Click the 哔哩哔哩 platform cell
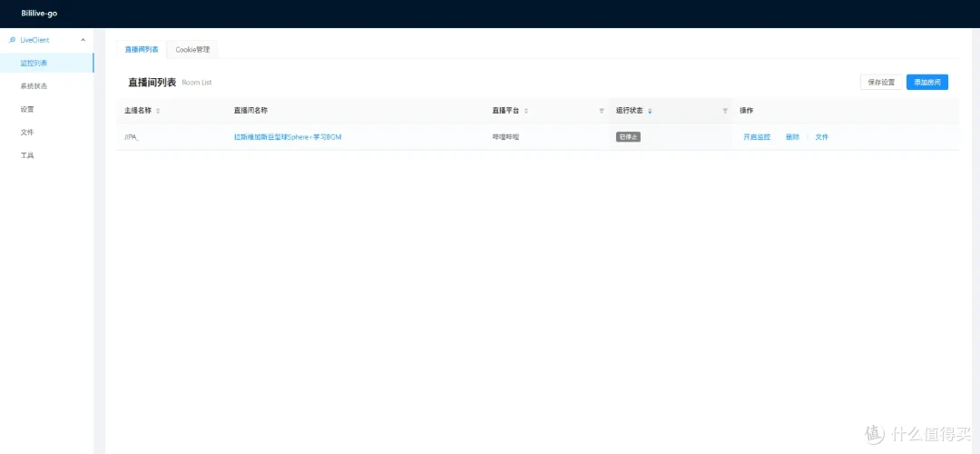 tap(506, 137)
